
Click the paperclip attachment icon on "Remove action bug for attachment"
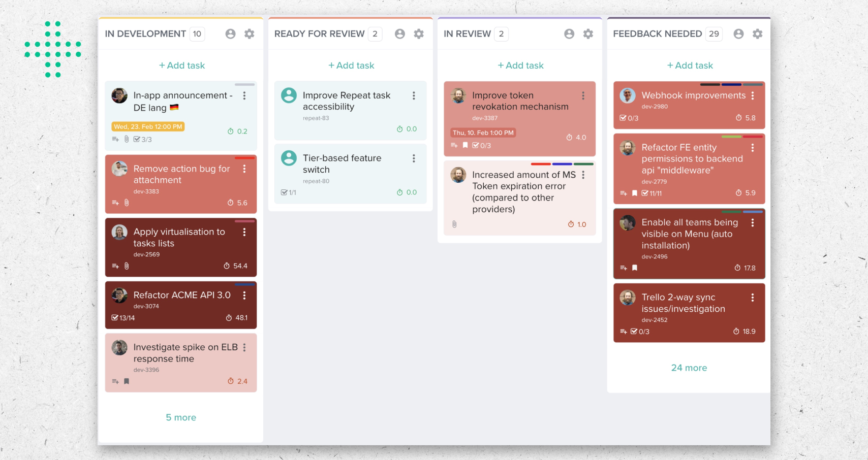tap(127, 203)
